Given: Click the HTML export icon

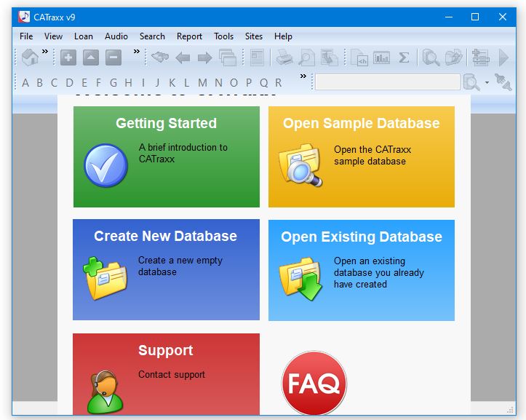Looking at the screenshot, I should [359, 58].
